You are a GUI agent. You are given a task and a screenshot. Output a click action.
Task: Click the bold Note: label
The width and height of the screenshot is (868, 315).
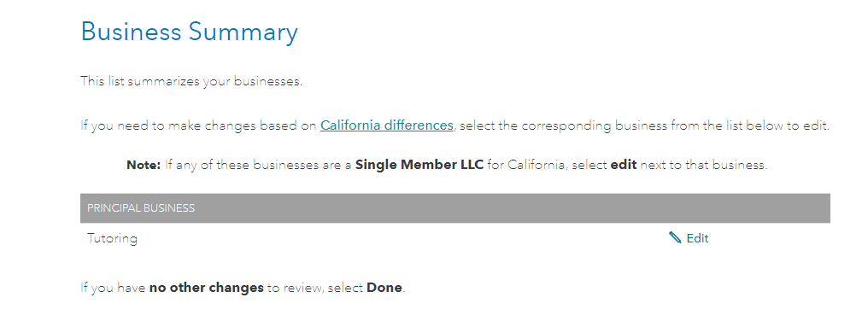(x=144, y=165)
